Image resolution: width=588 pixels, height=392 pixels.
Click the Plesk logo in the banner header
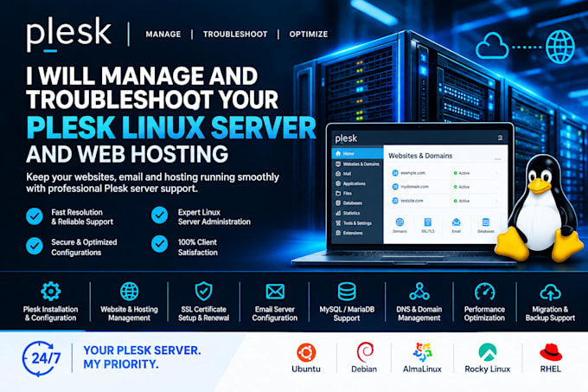pos(69,35)
